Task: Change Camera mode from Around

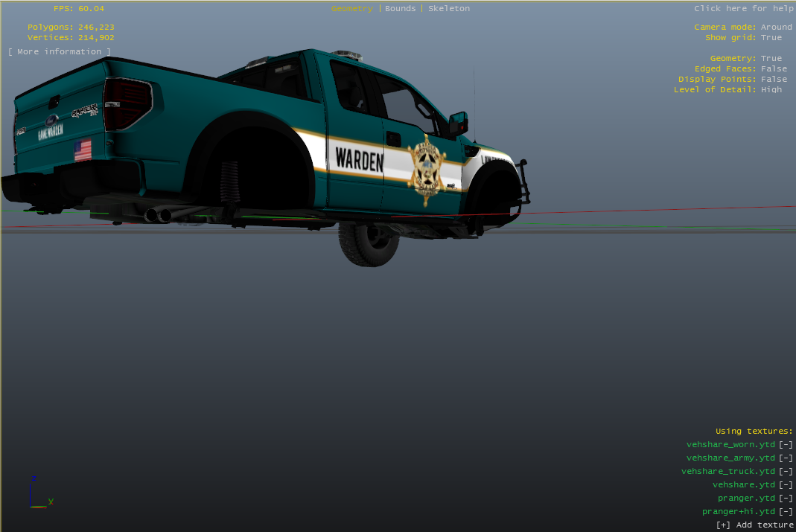Action: (776, 27)
